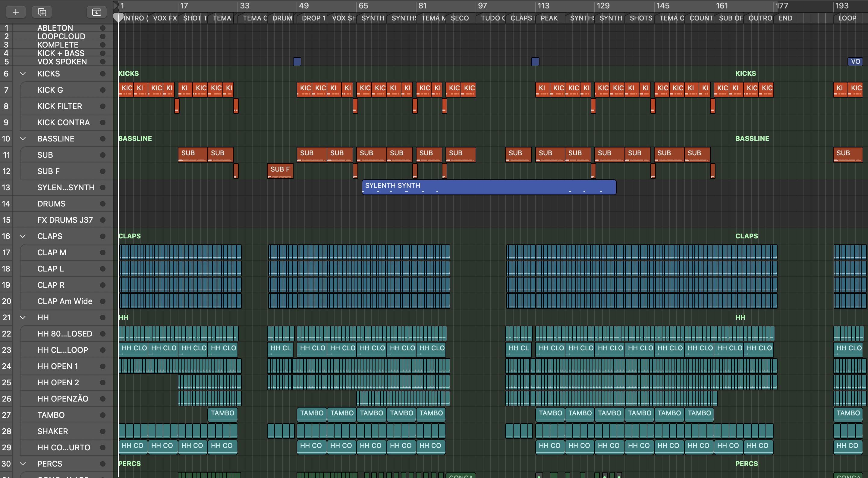Toggle the ABLETON track enable dot
This screenshot has height=478, width=868.
(103, 28)
